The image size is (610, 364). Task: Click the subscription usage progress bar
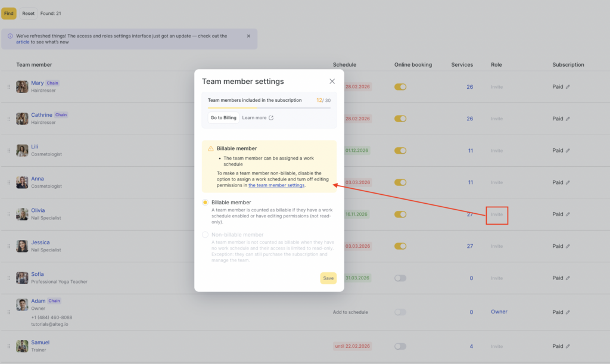coord(269,108)
